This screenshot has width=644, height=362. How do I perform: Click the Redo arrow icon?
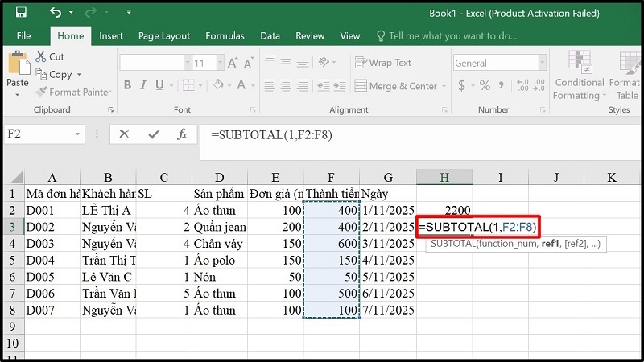tap(90, 13)
